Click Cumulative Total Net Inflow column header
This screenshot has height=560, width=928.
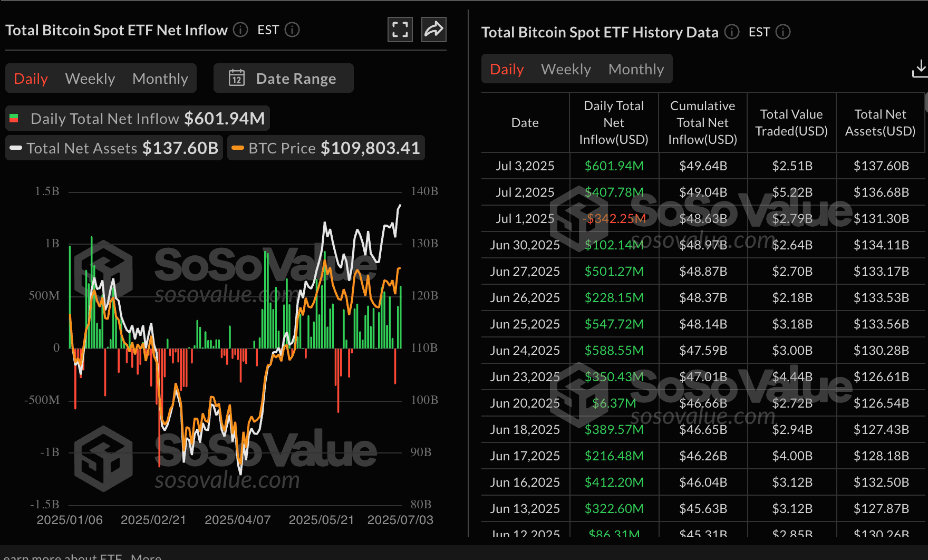point(702,122)
